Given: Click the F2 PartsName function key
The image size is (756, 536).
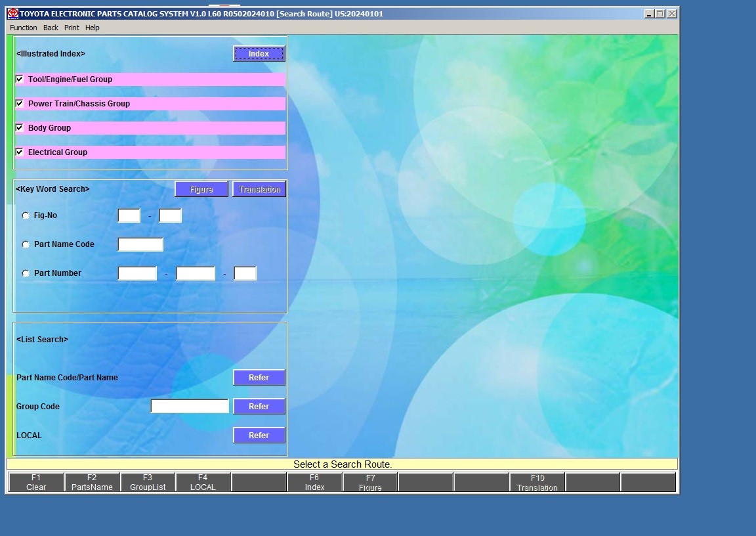Looking at the screenshot, I should coord(92,482).
